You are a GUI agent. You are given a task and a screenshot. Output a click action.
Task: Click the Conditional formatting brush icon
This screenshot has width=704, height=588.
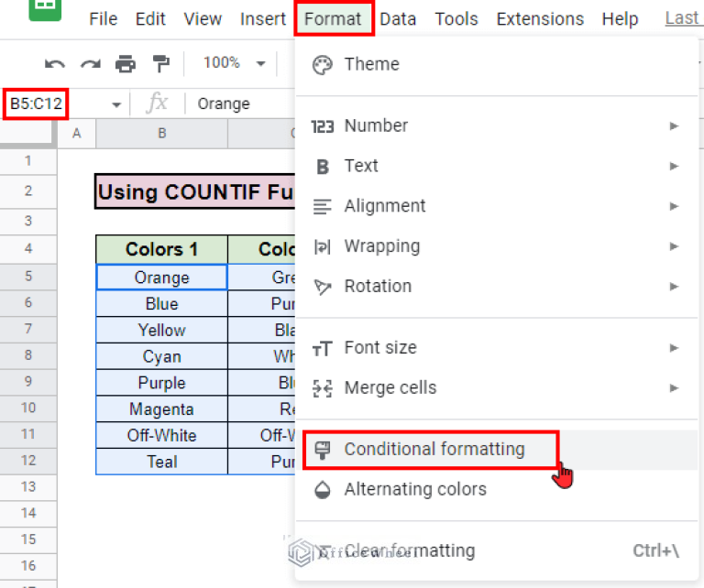pyautogui.click(x=323, y=450)
